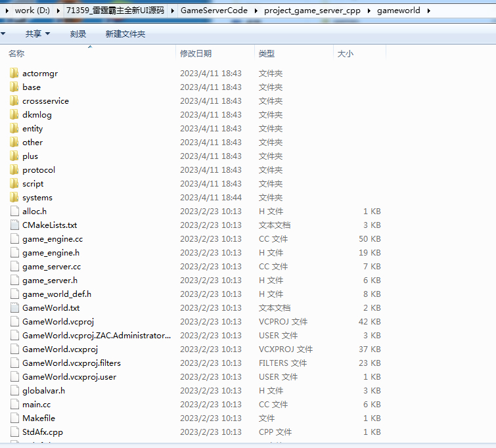
Task: Select the crossservice folder icon
Action: click(x=14, y=101)
